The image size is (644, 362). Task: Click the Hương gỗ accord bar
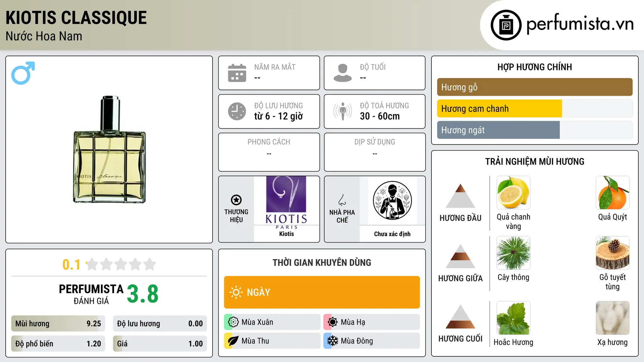click(x=535, y=87)
